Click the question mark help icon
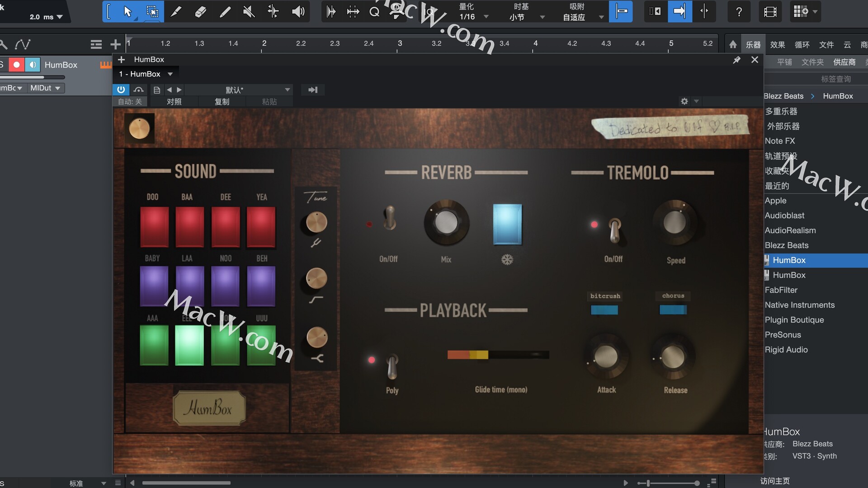 click(x=739, y=12)
